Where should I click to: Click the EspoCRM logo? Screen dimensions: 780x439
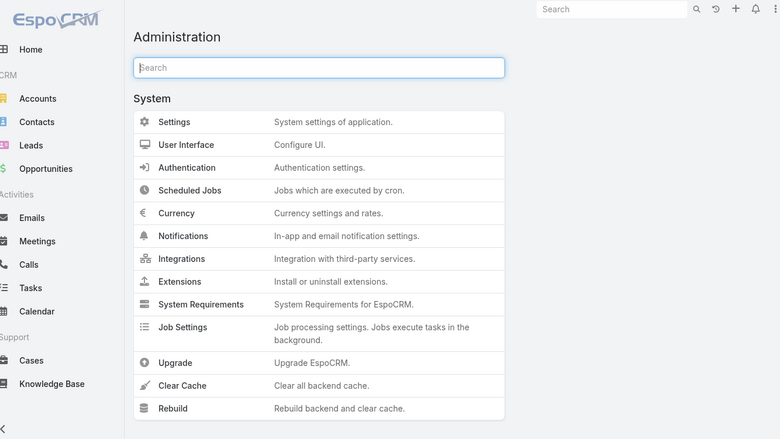(x=57, y=19)
